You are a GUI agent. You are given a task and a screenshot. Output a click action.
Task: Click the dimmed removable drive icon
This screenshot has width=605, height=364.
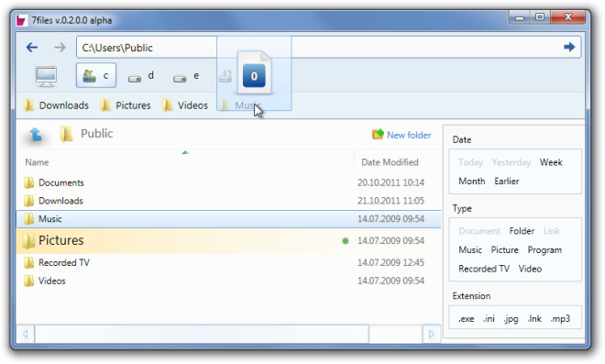pos(225,76)
